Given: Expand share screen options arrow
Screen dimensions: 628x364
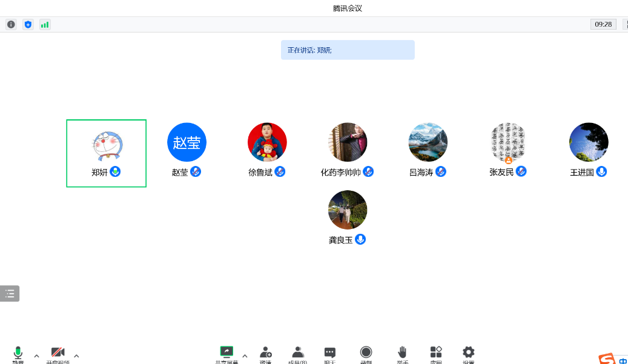Looking at the screenshot, I should point(245,356).
